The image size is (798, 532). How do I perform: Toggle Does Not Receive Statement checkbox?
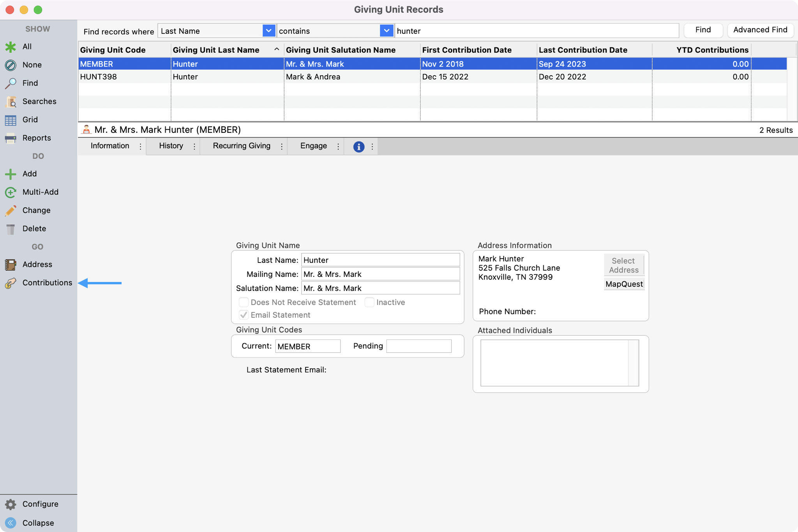[244, 302]
